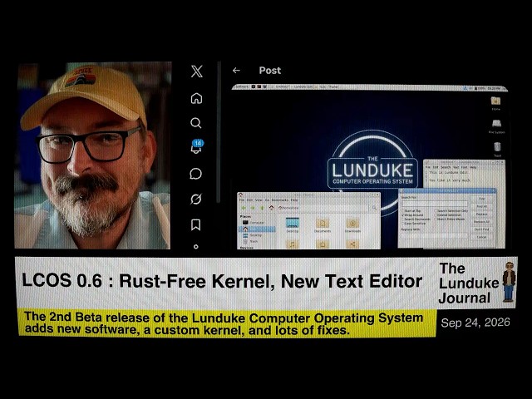Click the Search For input field

coord(435,204)
